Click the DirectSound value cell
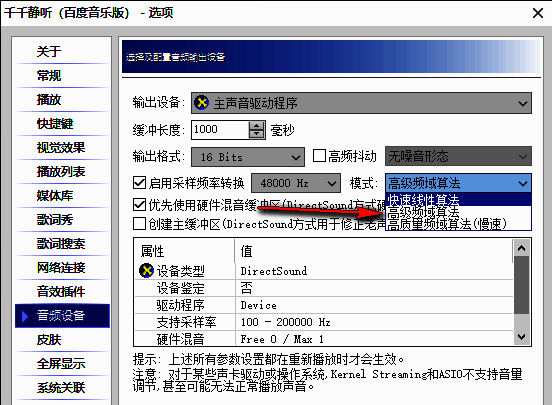552x405 pixels. click(x=274, y=271)
